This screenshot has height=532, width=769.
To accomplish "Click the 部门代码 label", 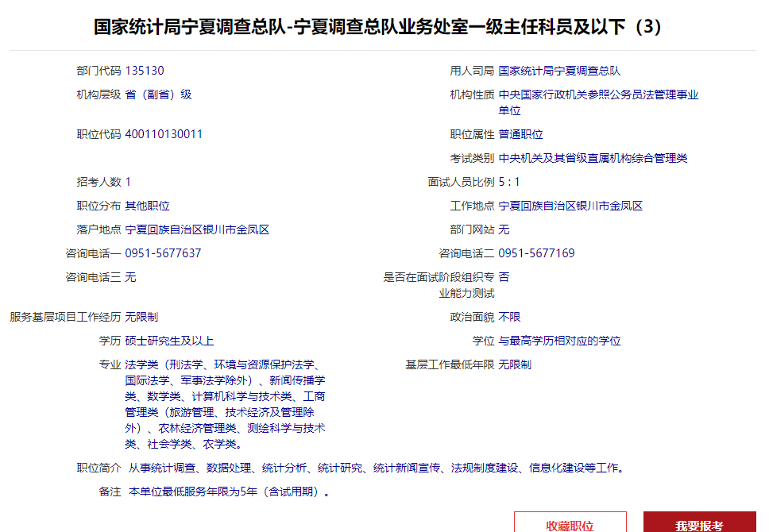I will [99, 71].
